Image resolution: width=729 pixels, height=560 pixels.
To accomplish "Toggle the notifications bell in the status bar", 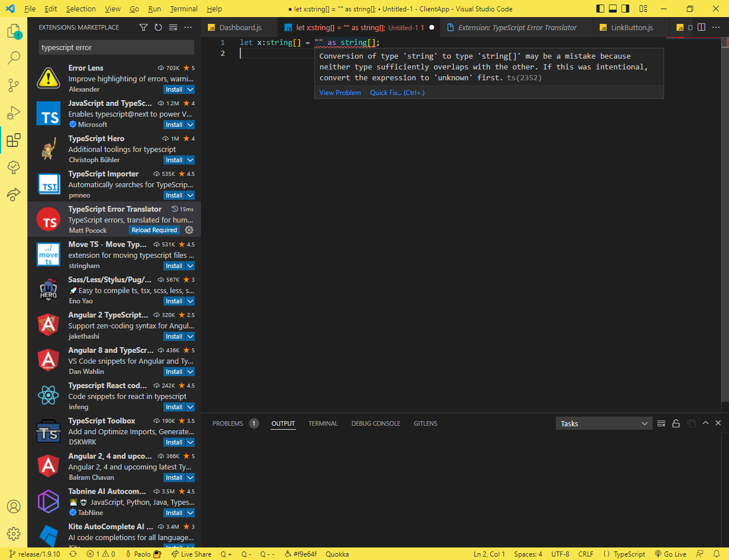I will tap(717, 554).
